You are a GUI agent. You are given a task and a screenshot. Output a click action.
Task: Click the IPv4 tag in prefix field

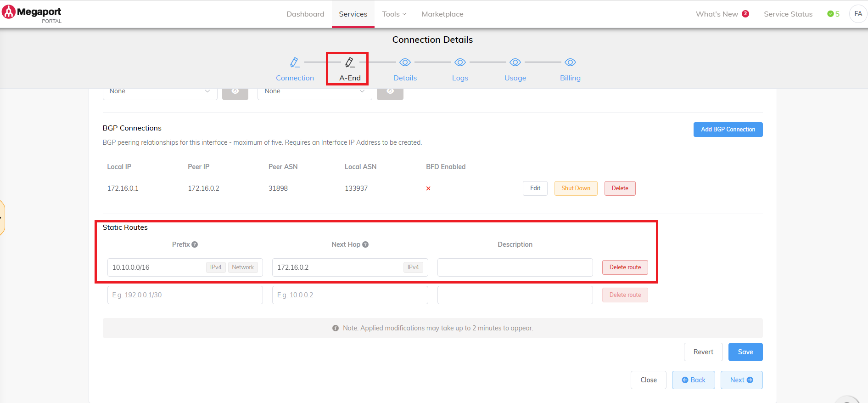tap(216, 267)
